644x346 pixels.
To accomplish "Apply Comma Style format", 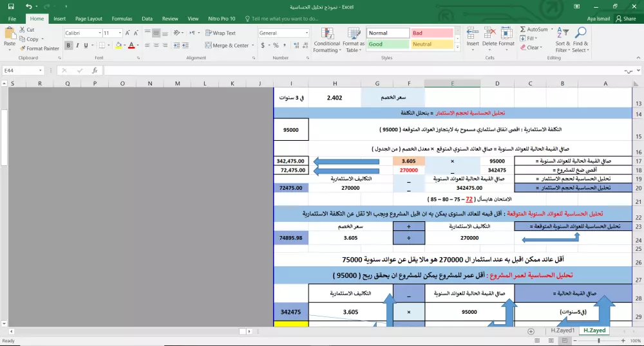I will coord(285,45).
